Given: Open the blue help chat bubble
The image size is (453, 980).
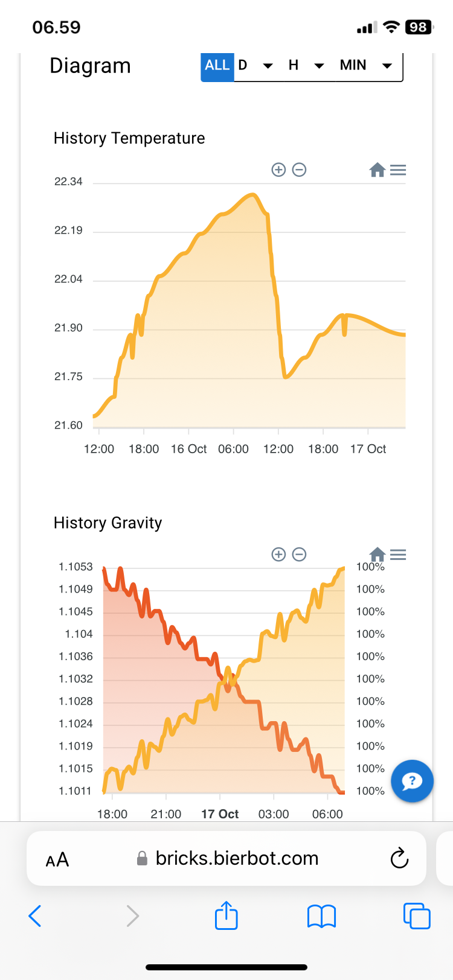Looking at the screenshot, I should (x=412, y=781).
